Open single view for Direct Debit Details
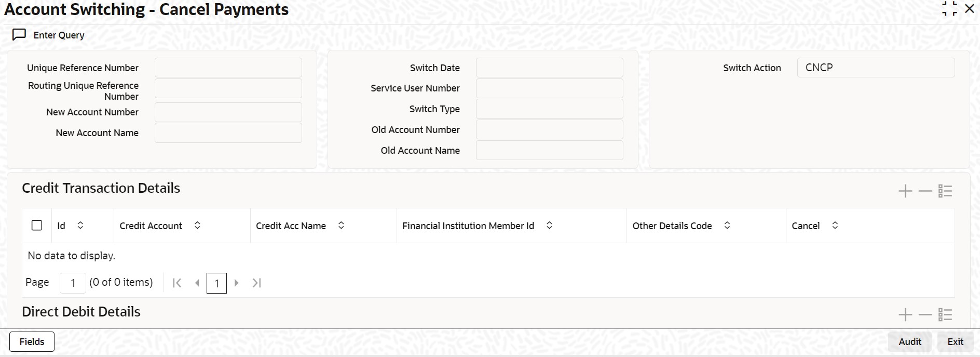This screenshot has width=980, height=357. (945, 314)
